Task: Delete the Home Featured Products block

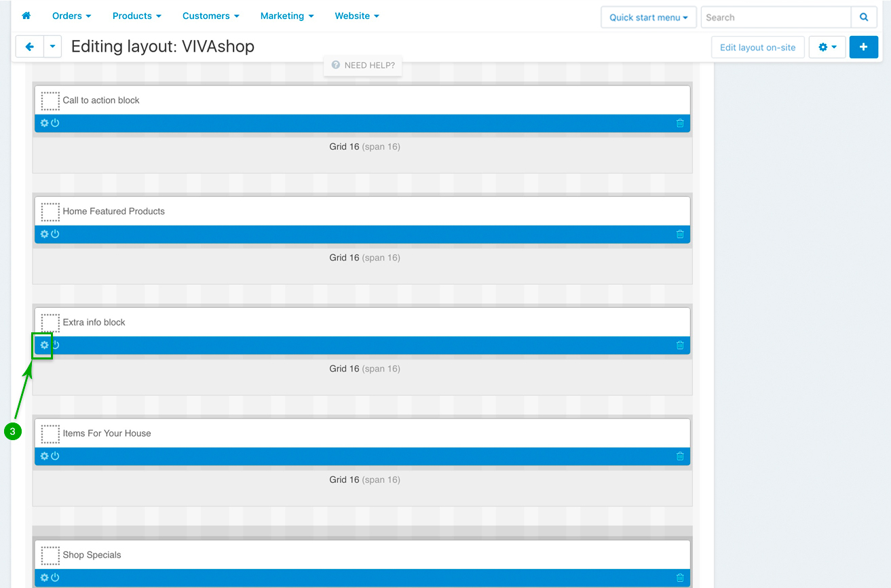Action: pos(680,235)
